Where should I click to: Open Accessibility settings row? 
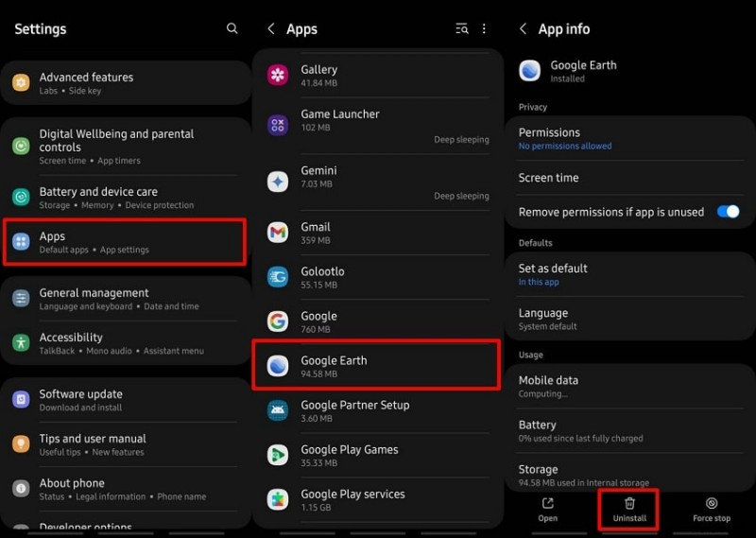[126, 343]
